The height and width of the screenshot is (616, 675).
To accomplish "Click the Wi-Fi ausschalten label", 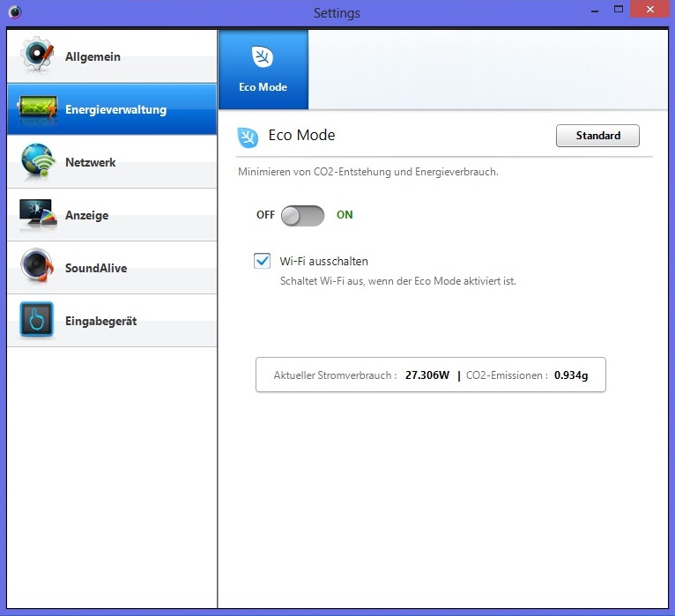I will coord(323,262).
